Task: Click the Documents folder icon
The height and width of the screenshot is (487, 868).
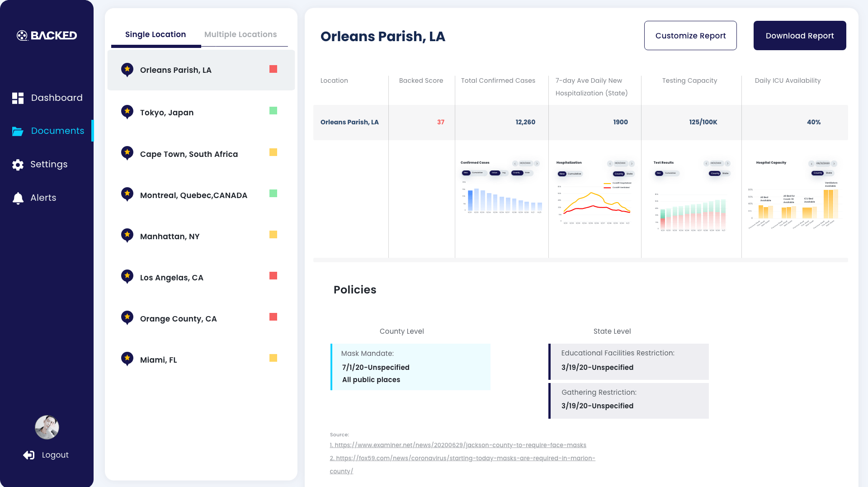Action: 18,131
